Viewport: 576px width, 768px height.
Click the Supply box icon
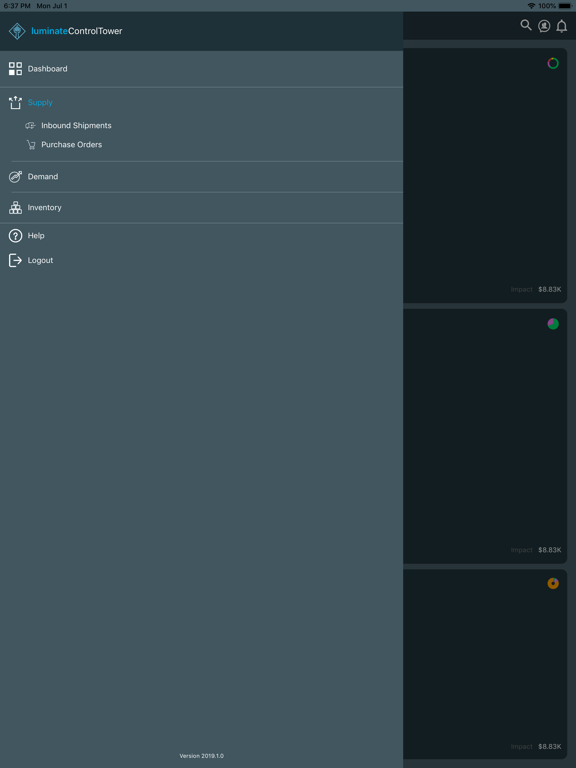pyautogui.click(x=15, y=102)
